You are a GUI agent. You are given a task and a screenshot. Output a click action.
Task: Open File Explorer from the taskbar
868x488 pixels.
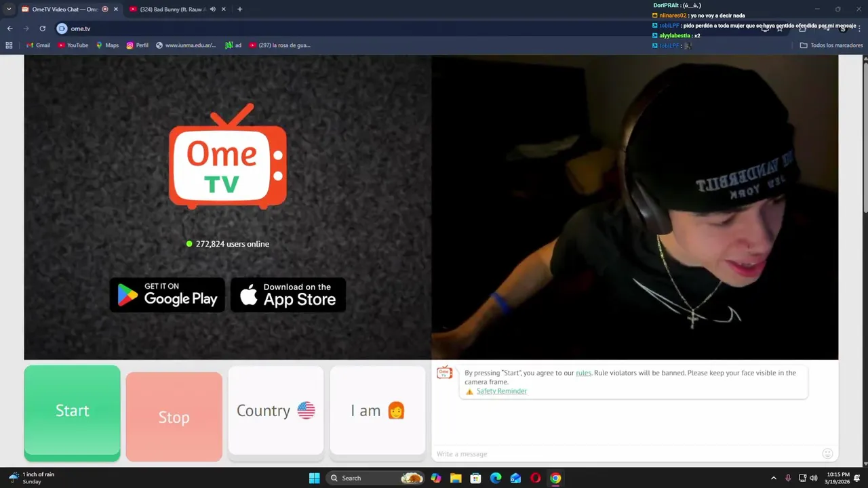pyautogui.click(x=456, y=478)
